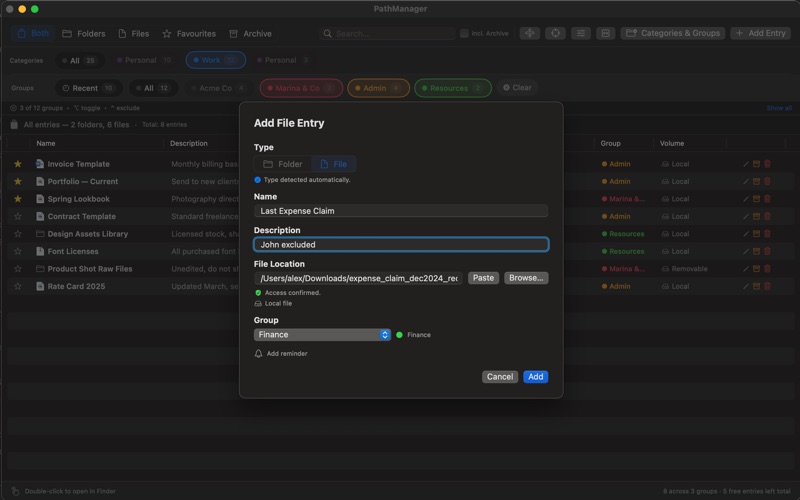The image size is (800, 500).
Task: Select the Font Licenses entry name
Action: pos(73,251)
